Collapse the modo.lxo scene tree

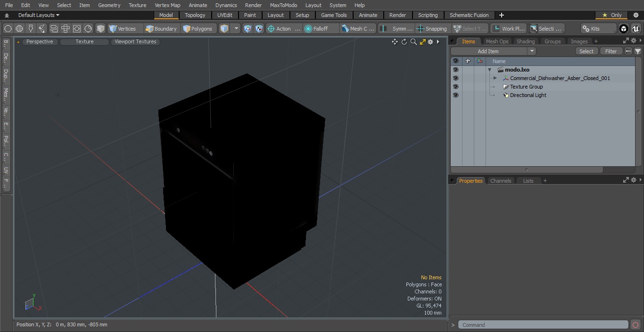[490, 70]
